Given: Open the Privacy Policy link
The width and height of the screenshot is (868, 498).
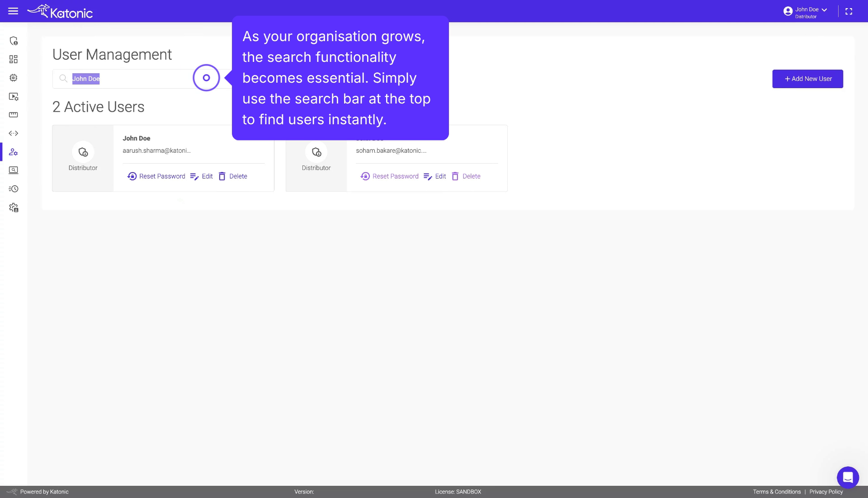Looking at the screenshot, I should [826, 492].
